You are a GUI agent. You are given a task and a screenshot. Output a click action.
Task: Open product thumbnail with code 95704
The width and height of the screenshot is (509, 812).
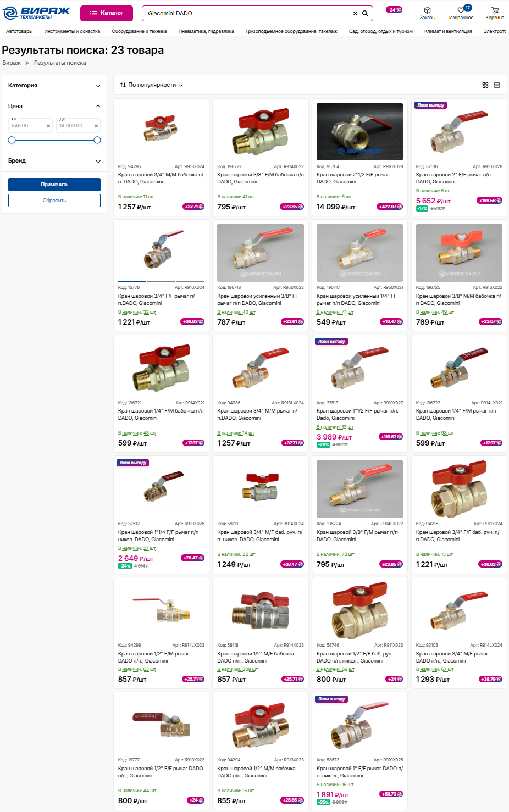click(359, 132)
